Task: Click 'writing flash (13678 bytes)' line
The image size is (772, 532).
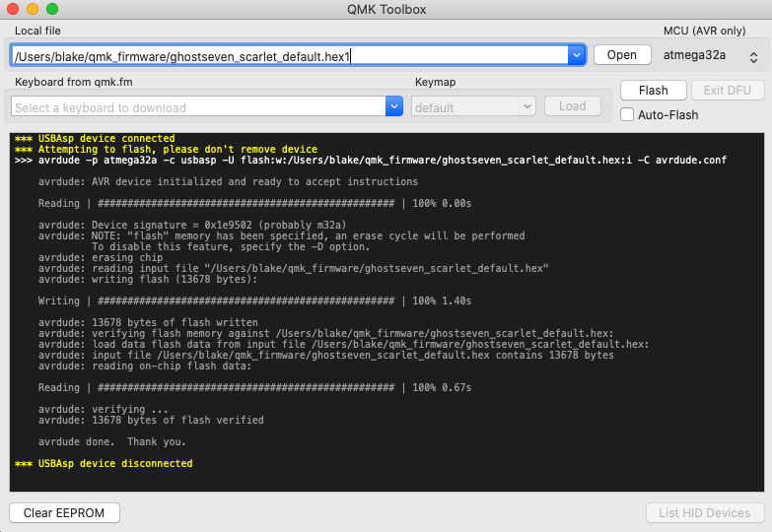Action: pos(148,279)
